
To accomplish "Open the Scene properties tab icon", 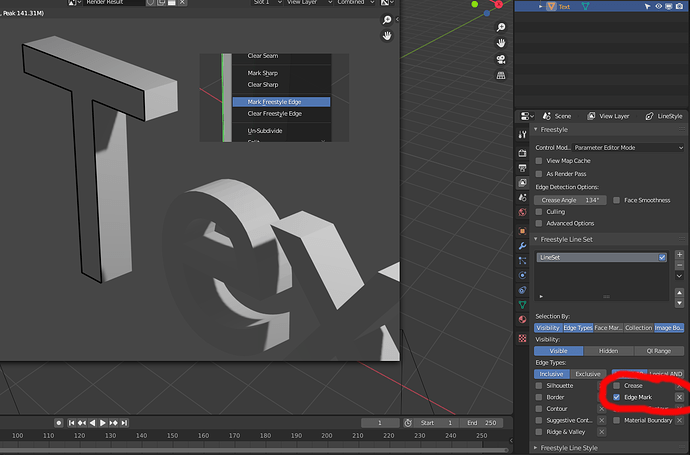I will click(522, 198).
